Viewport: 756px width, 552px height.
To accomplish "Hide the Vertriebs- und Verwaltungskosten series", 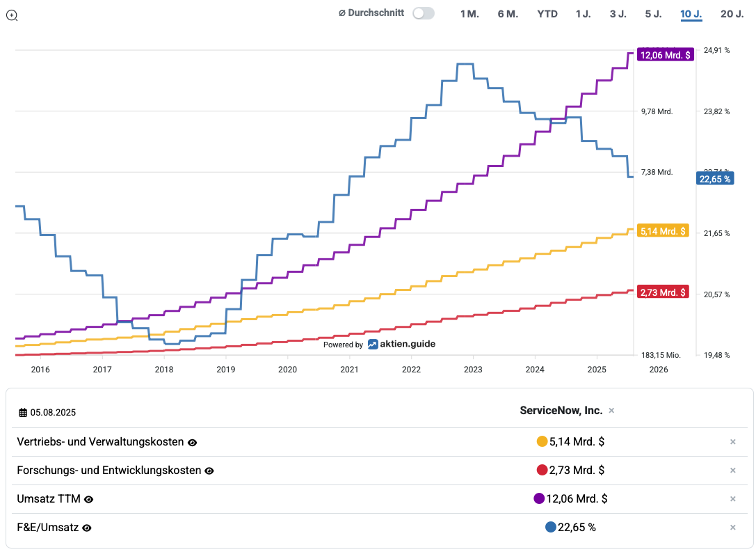I will 193,443.
